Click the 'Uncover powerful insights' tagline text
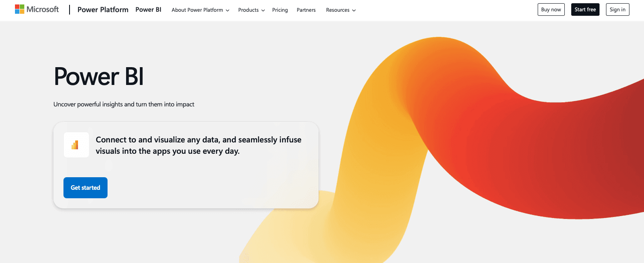The width and height of the screenshot is (644, 263). [124, 104]
